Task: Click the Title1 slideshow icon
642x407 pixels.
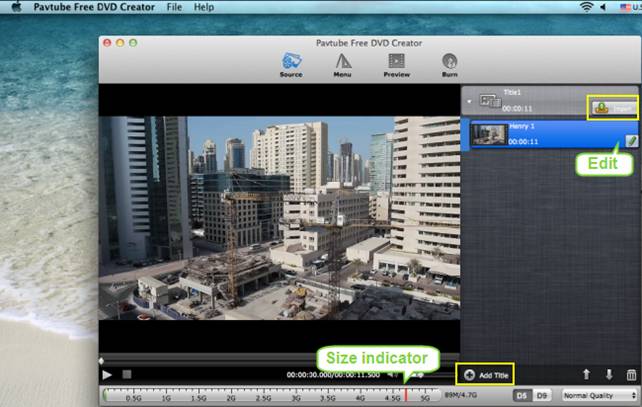Action: tap(490, 101)
